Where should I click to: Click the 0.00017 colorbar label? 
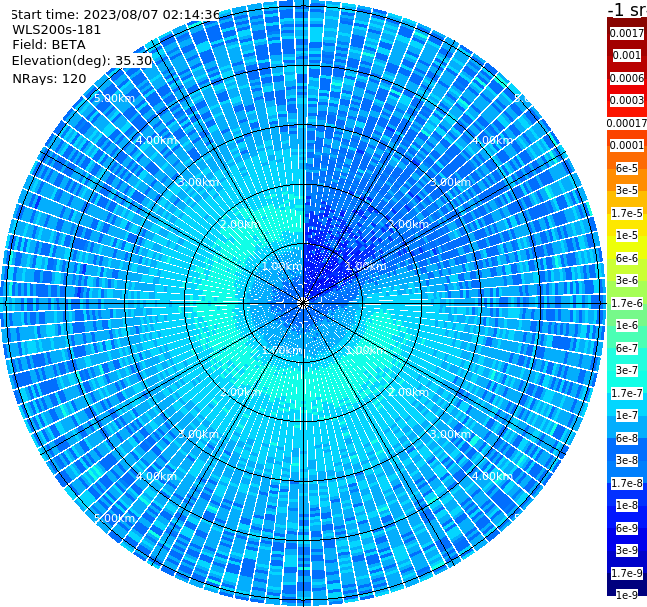point(627,123)
